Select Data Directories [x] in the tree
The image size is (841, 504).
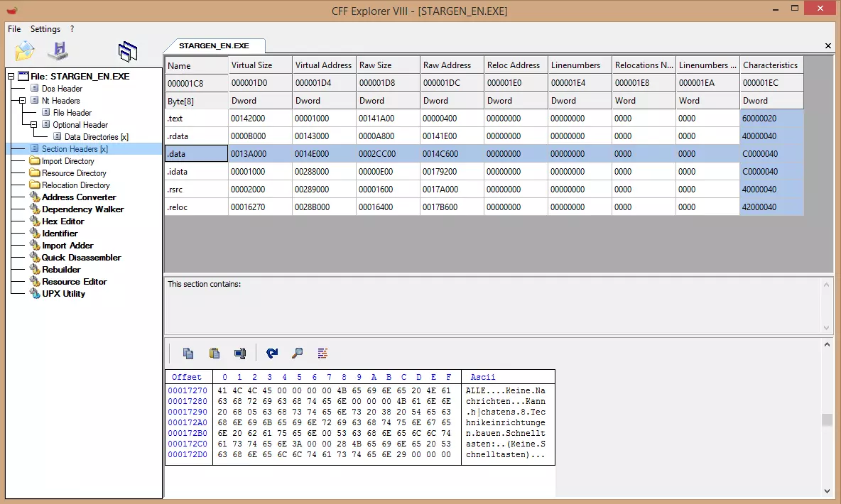click(x=97, y=137)
